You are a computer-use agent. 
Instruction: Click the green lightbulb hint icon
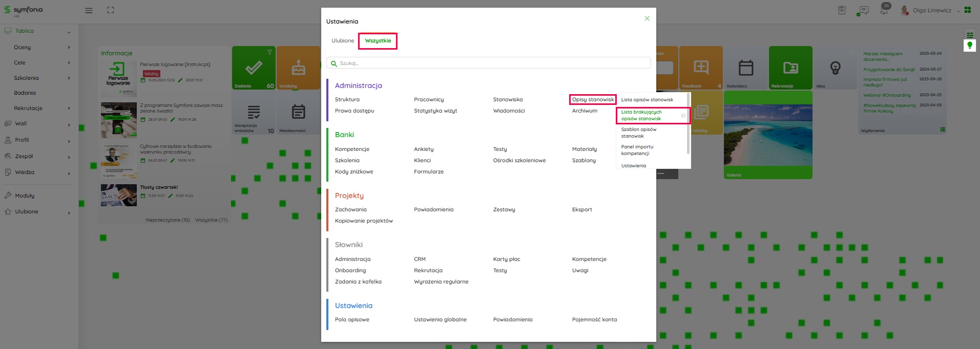click(x=969, y=46)
